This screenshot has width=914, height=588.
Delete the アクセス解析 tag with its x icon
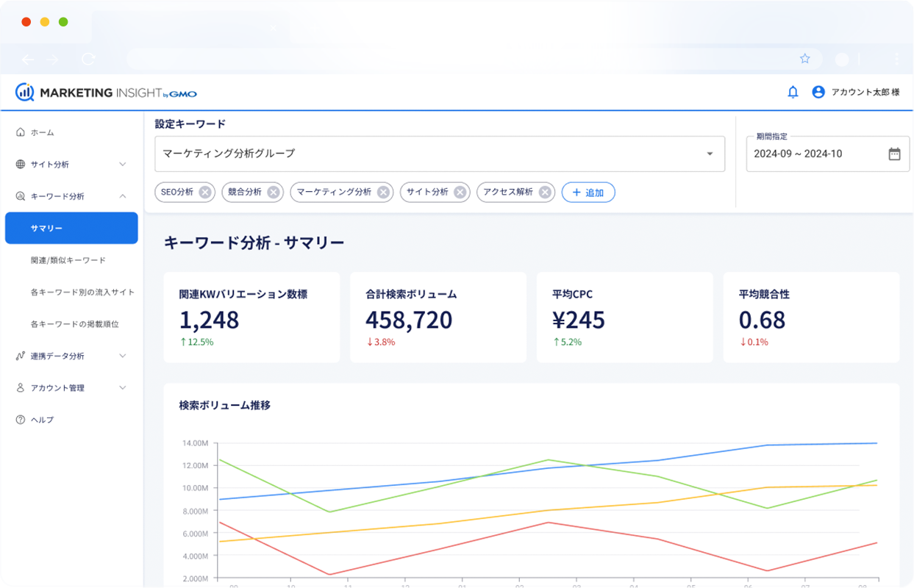(545, 192)
